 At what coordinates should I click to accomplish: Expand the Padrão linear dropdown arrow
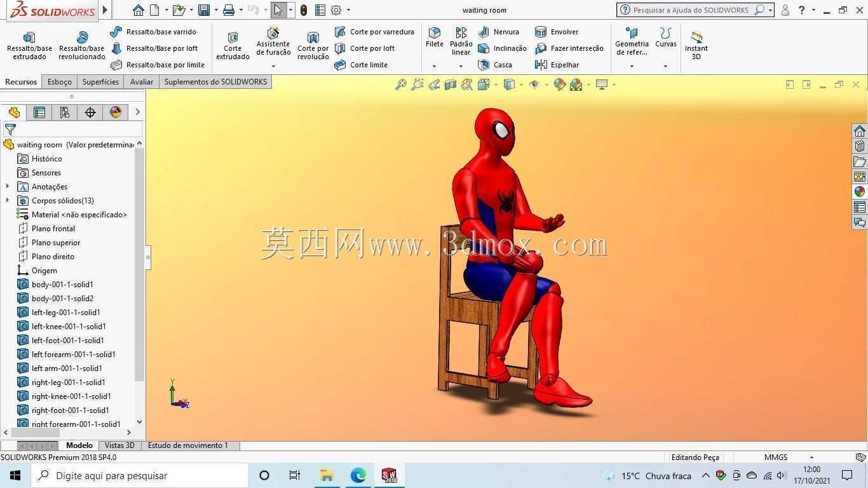coord(461,66)
